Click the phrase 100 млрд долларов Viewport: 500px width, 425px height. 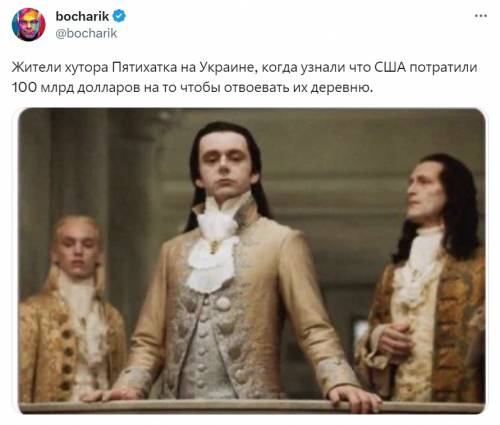tap(76, 88)
